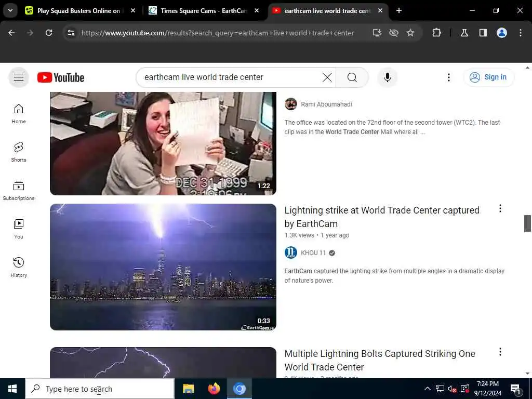This screenshot has width=532, height=399.
Task: Open Shorts in the sidebar
Action: coord(19,152)
